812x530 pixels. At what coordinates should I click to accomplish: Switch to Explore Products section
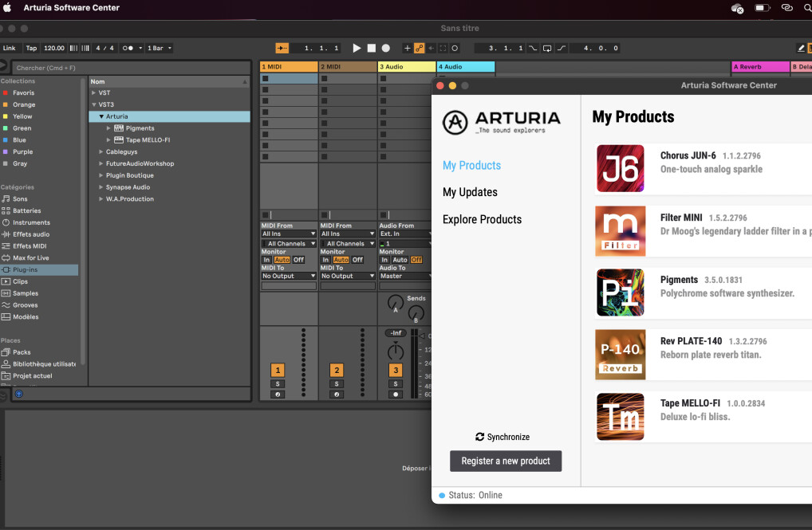[482, 219]
